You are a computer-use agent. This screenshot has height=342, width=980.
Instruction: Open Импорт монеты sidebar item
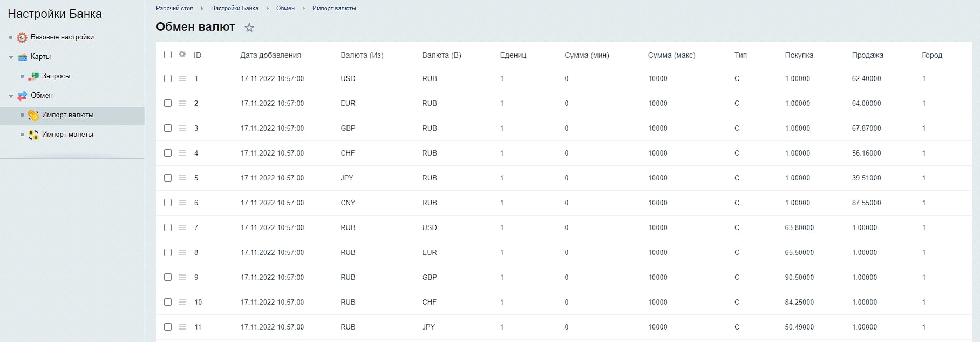point(67,135)
